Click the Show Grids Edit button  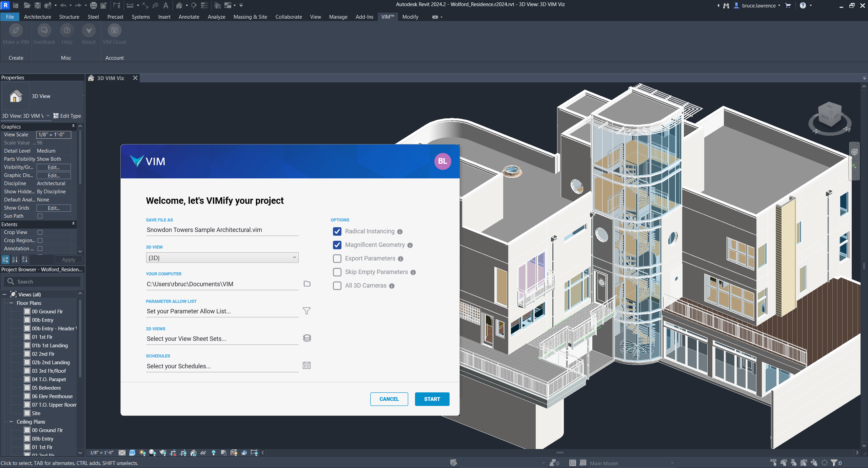tap(54, 208)
